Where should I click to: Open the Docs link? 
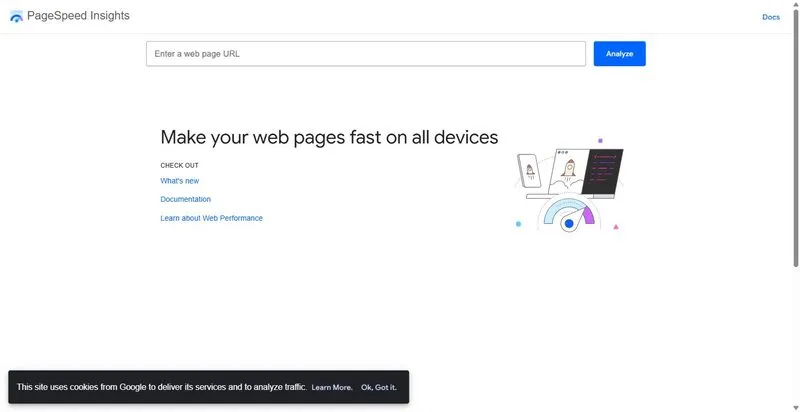click(x=771, y=17)
